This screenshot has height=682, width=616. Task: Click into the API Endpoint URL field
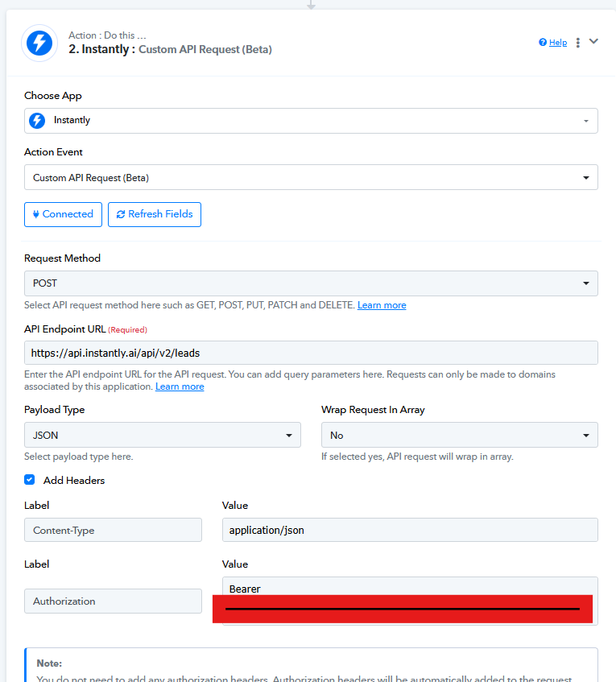click(x=311, y=353)
